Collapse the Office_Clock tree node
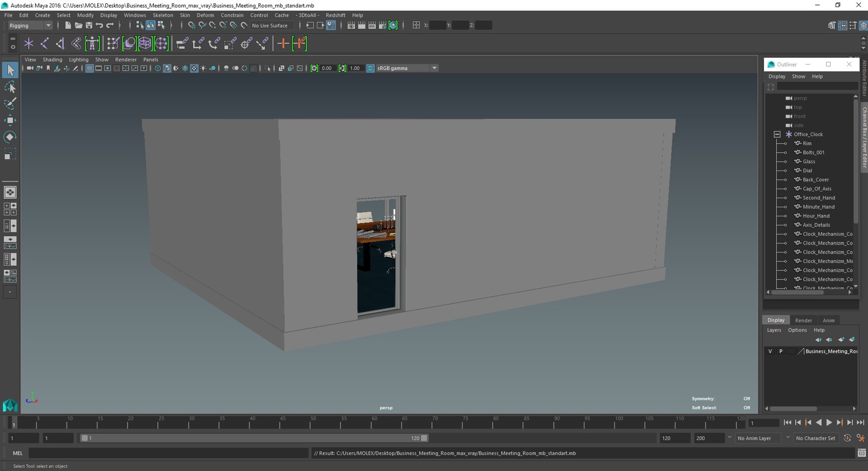The width and height of the screenshot is (868, 471). [x=777, y=134]
